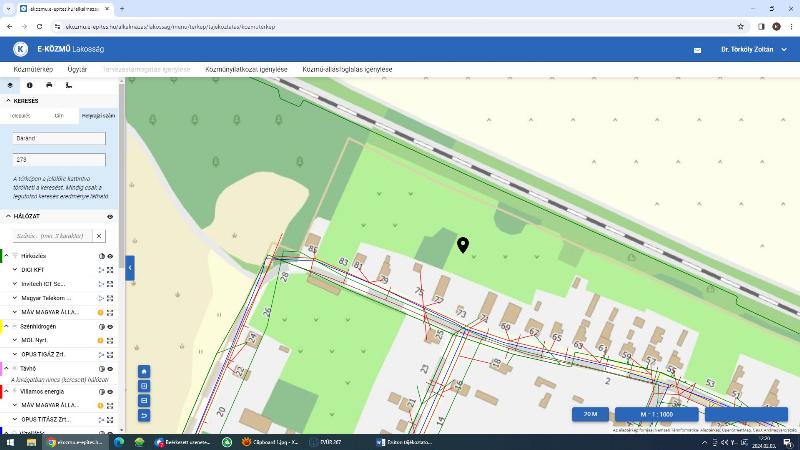Viewport: 800px width, 450px height.
Task: Toggle visibility of Villamos energia group
Action: pyautogui.click(x=110, y=392)
